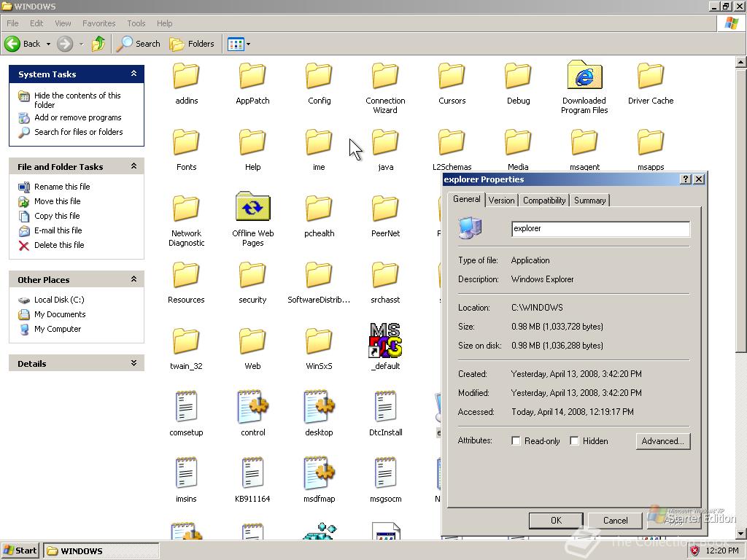Click the Back navigation button
This screenshot has height=560, width=747.
click(23, 44)
